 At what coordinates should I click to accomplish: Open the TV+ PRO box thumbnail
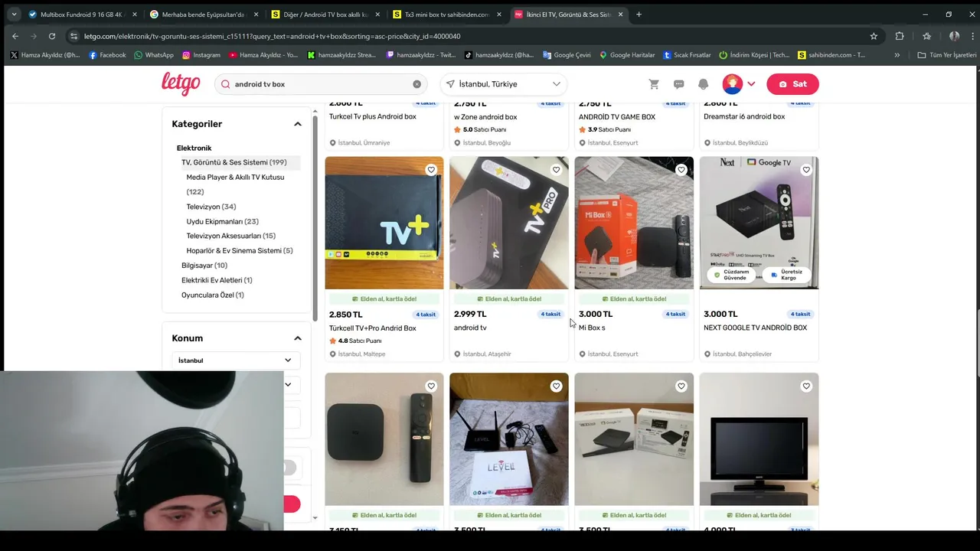point(509,223)
